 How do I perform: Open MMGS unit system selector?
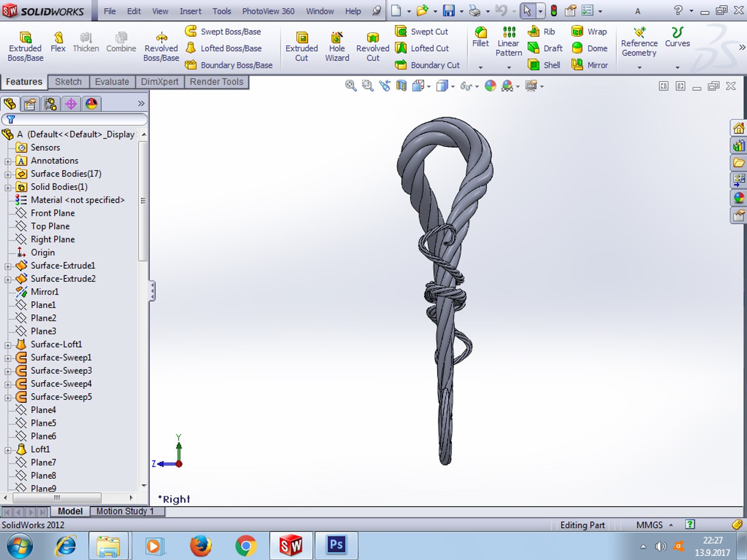[x=655, y=525]
